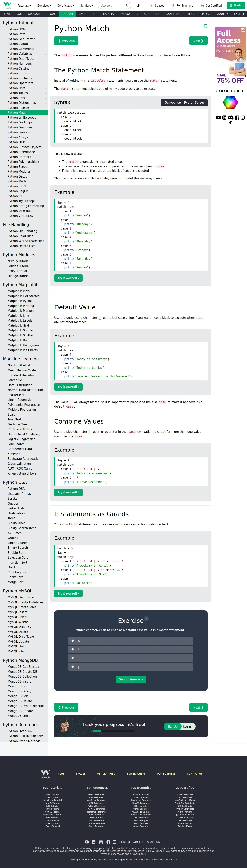
Task: Click Try it Yourself under guards example
Action: click(68, 593)
